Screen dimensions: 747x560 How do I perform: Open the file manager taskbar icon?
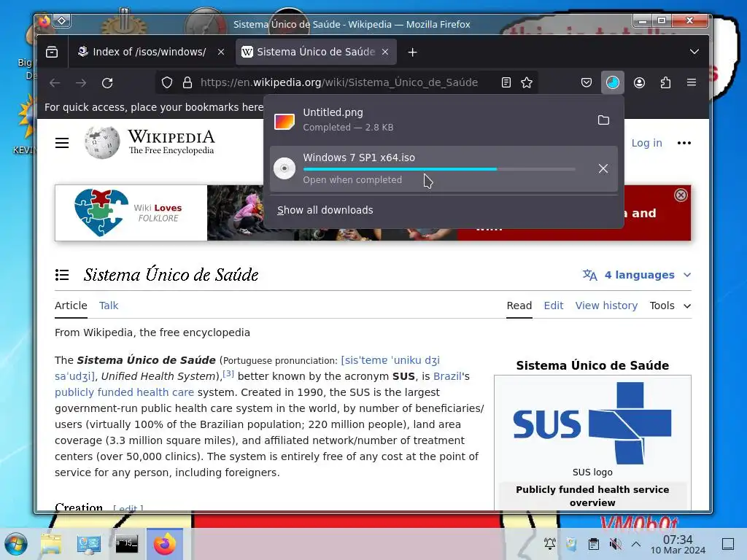pos(51,544)
